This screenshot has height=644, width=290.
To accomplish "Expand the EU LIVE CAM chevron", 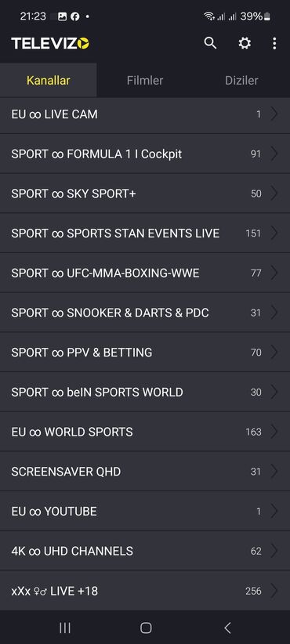I will click(274, 114).
